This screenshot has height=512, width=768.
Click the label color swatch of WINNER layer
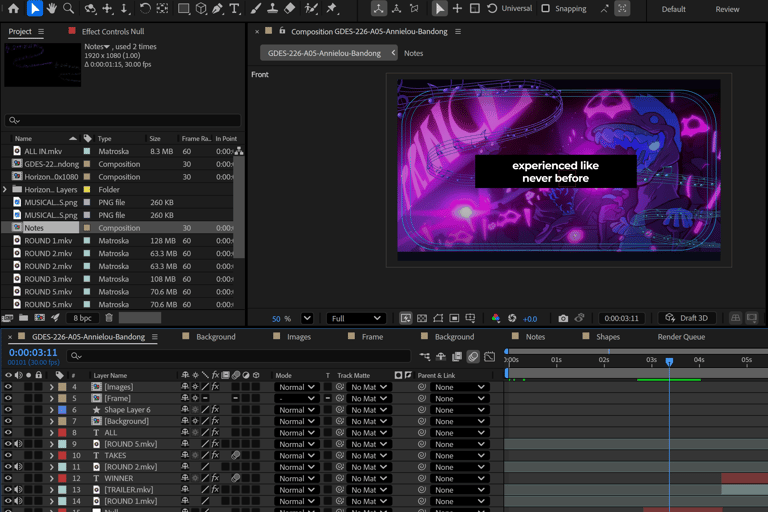pyautogui.click(x=62, y=478)
